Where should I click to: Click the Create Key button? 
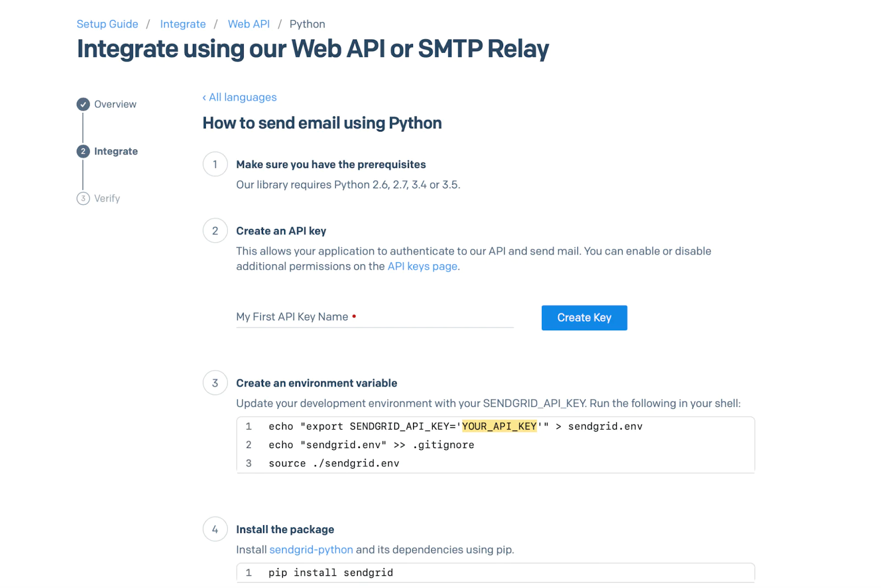tap(584, 318)
